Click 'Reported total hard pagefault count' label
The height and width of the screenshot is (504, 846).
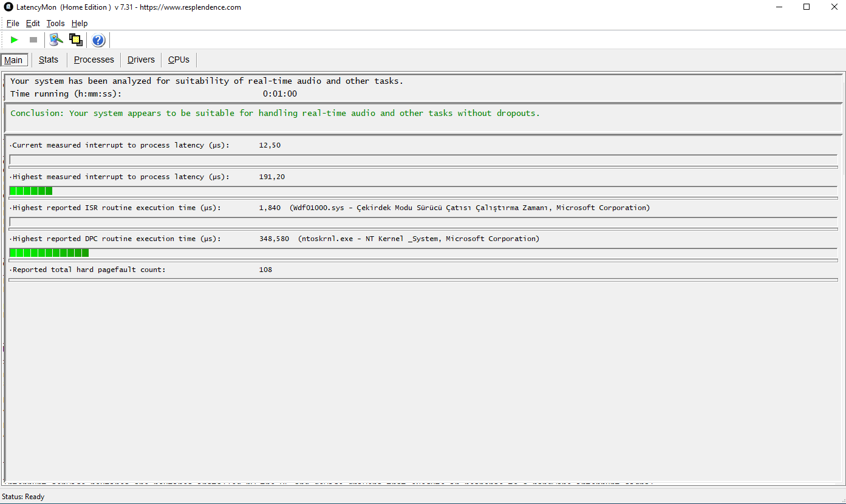[89, 270]
